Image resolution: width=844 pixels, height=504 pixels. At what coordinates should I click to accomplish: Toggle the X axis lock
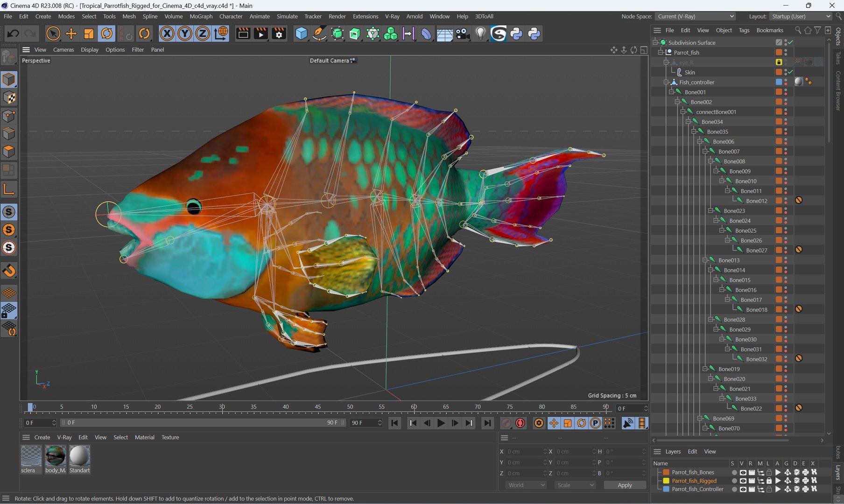(167, 34)
